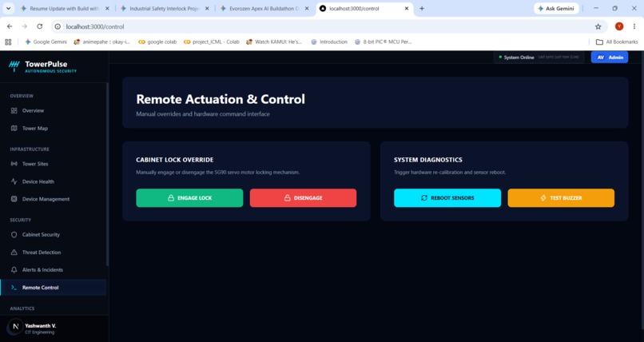Open the Google Gemini bookmark

[x=46, y=42]
